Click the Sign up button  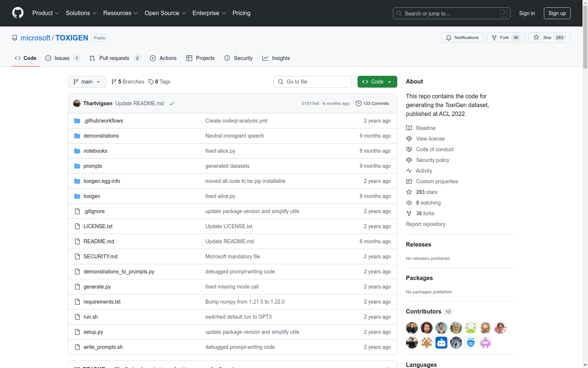click(x=557, y=13)
